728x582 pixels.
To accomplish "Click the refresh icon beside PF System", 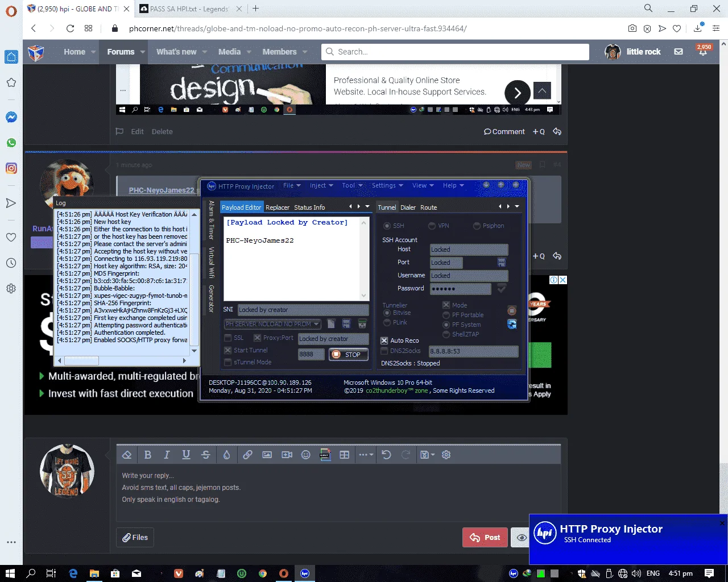I will point(512,324).
